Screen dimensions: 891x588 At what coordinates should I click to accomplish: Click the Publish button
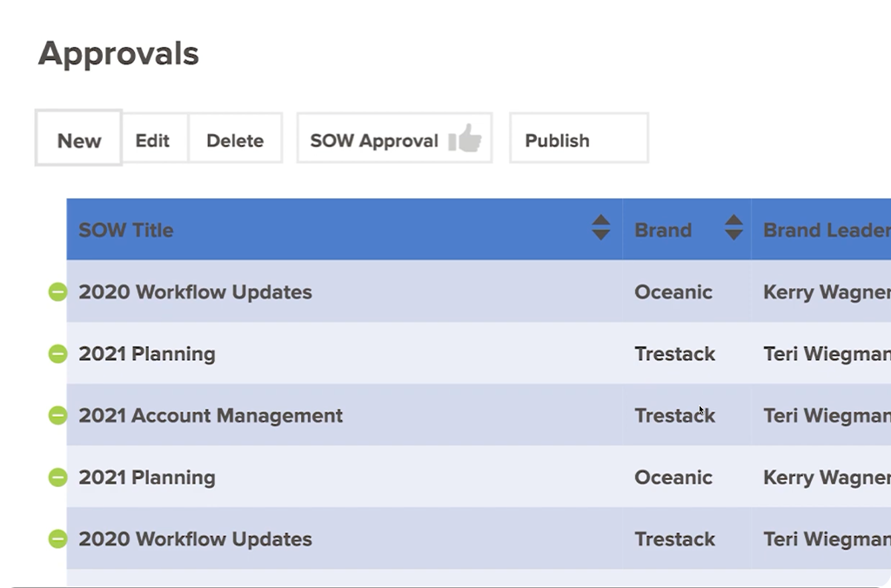coord(579,138)
